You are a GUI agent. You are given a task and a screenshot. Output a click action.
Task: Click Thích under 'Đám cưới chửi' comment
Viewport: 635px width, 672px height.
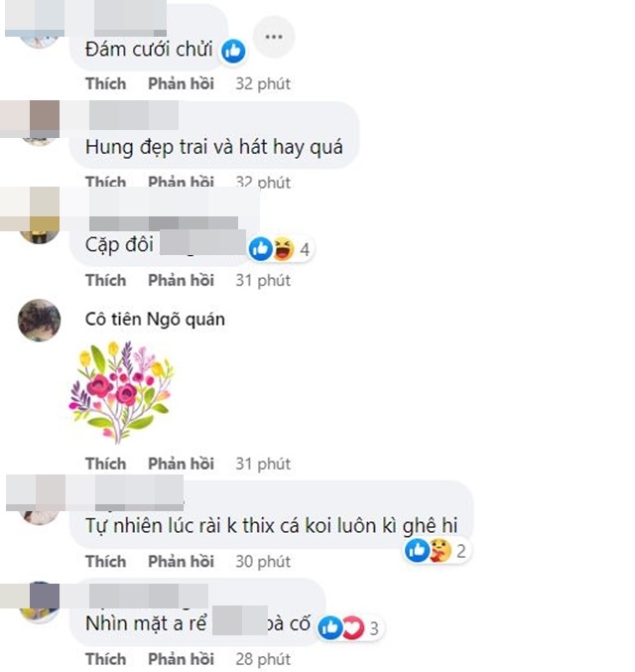coord(105,83)
